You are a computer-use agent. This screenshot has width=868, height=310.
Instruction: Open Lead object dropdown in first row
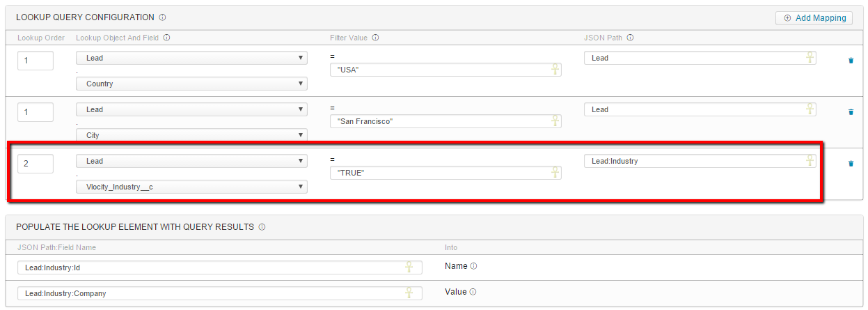[x=191, y=58]
